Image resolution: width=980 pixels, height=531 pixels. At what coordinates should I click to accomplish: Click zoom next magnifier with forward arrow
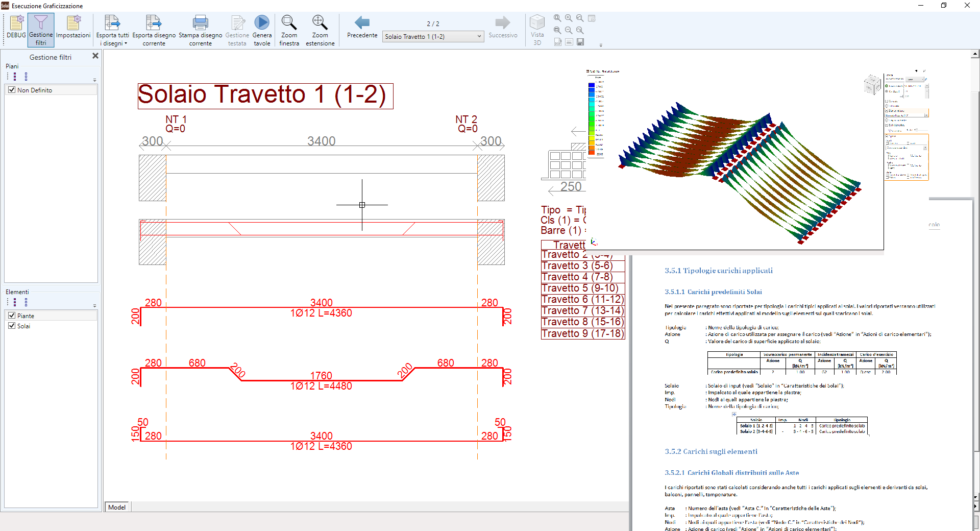580,30
